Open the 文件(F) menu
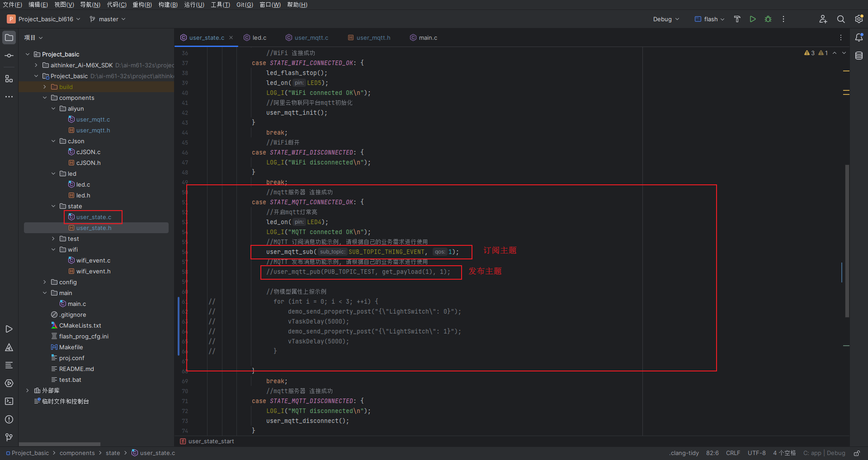This screenshot has width=868, height=460. coord(12,5)
